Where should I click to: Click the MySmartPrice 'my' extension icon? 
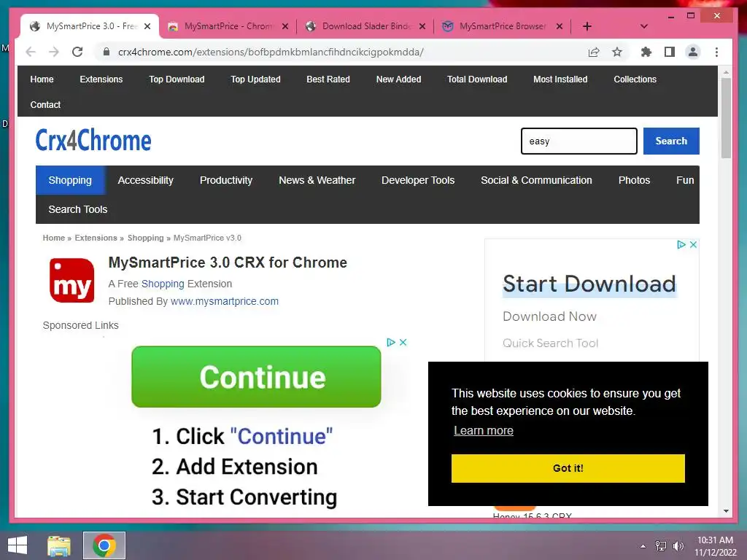click(72, 281)
